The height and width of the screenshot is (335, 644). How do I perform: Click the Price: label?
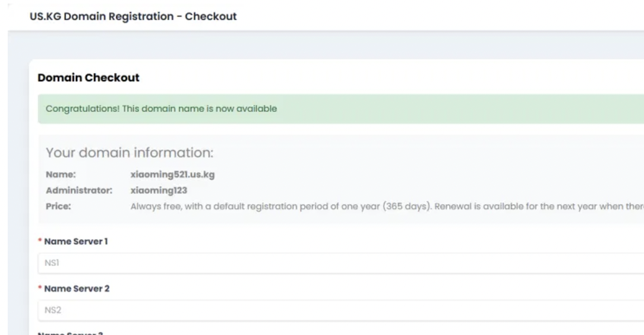58,207
